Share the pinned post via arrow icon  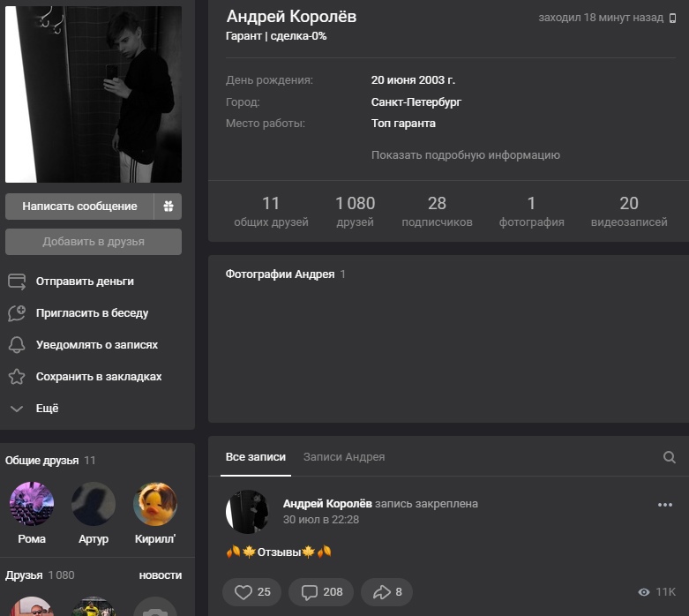pyautogui.click(x=387, y=591)
